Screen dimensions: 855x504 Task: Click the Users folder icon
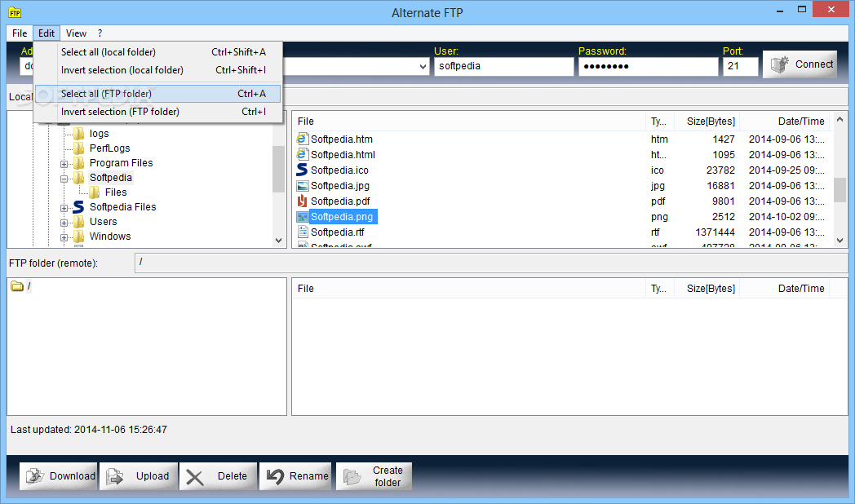79,222
